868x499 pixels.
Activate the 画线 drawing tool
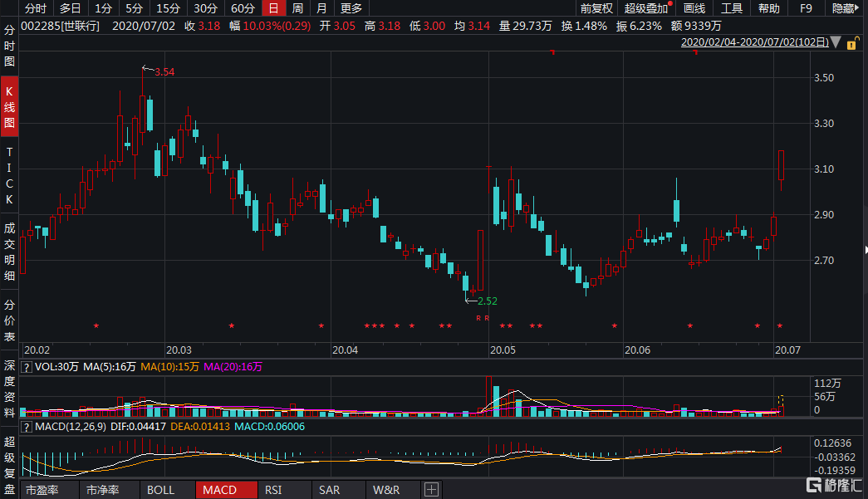[694, 8]
